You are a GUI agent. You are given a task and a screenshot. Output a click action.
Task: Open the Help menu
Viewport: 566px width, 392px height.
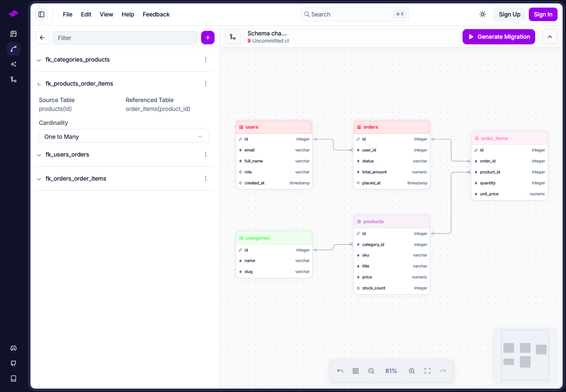coord(128,14)
